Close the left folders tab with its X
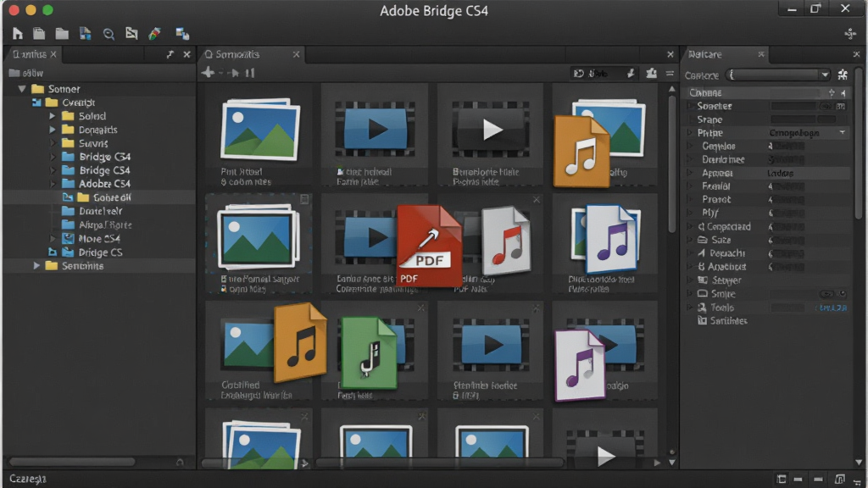 pos(53,54)
